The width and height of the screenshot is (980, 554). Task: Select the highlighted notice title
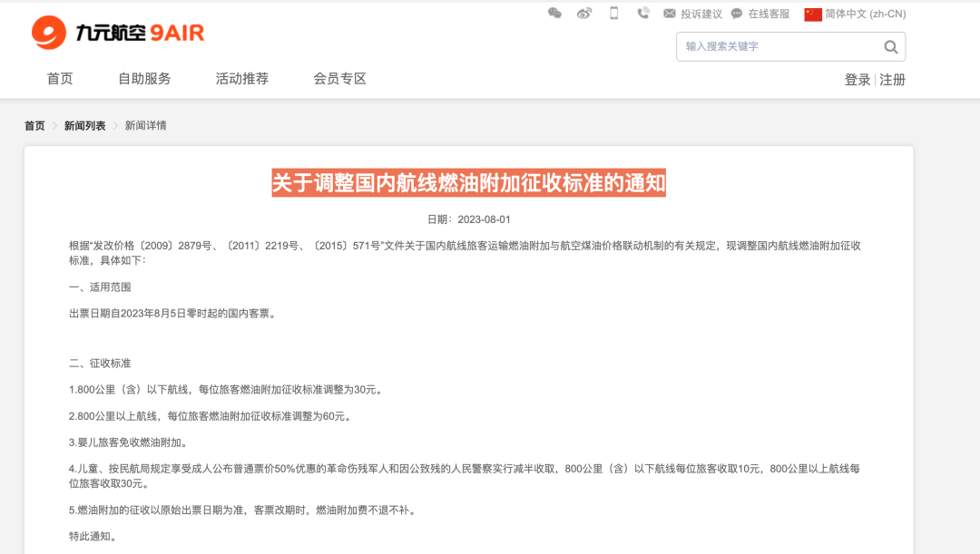pos(471,183)
